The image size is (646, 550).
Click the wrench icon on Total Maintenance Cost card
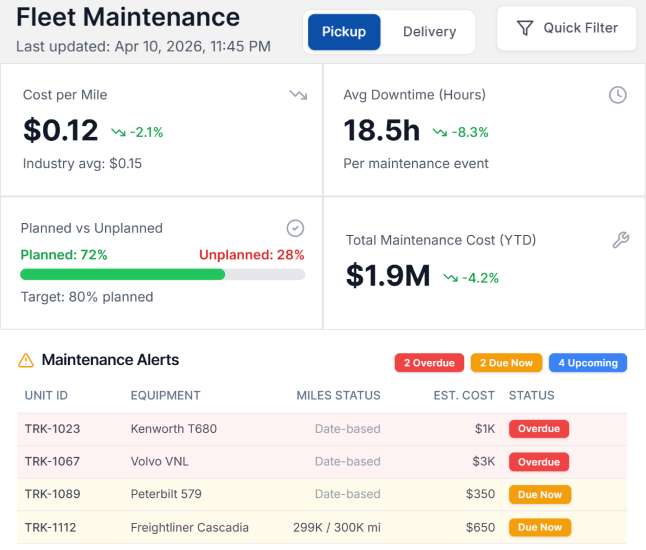[x=620, y=240]
